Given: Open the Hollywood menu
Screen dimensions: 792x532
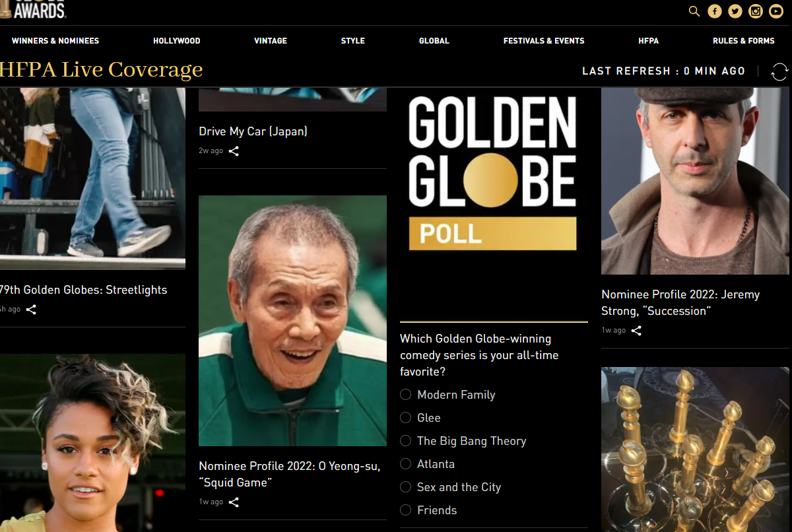Looking at the screenshot, I should 177,41.
